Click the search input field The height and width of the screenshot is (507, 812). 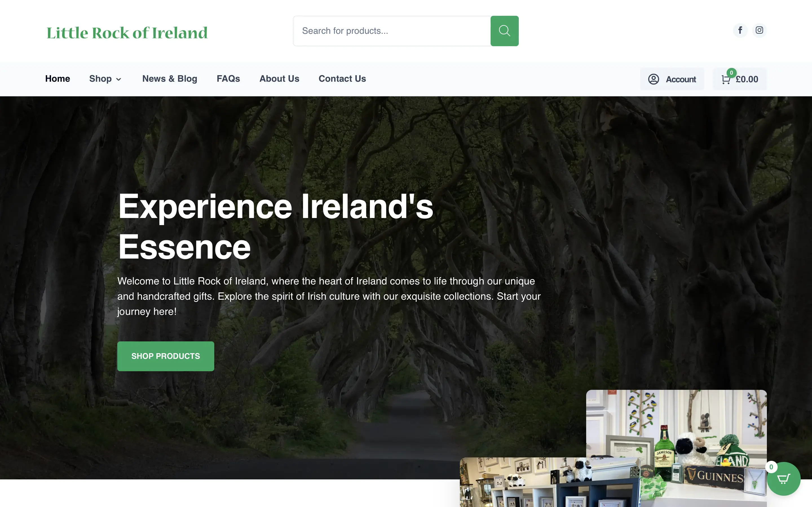click(392, 31)
